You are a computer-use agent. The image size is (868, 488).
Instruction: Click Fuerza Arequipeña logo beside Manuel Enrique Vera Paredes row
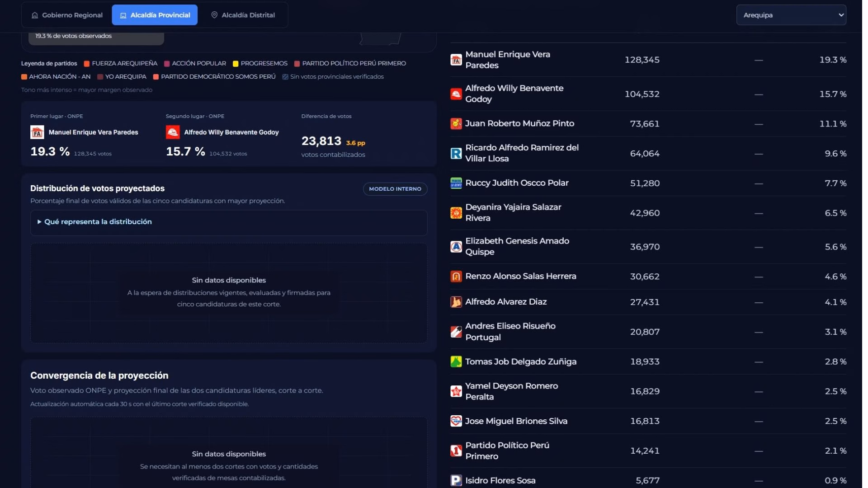click(456, 60)
